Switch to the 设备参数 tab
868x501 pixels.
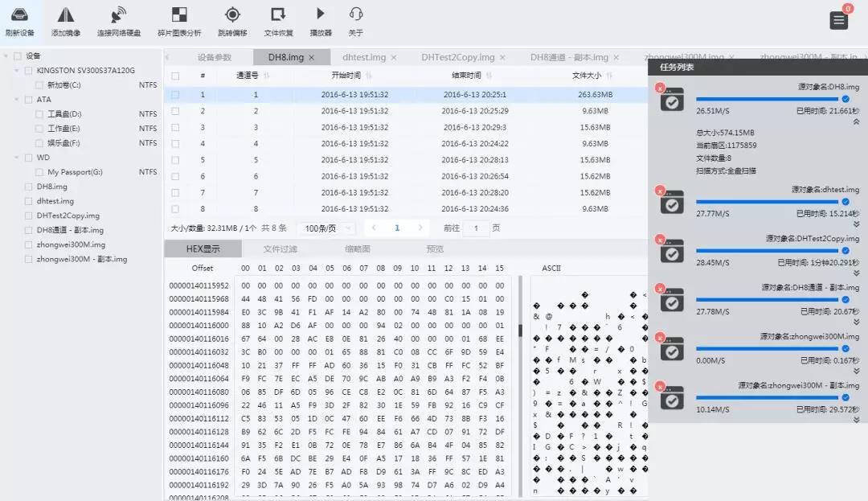pyautogui.click(x=215, y=58)
